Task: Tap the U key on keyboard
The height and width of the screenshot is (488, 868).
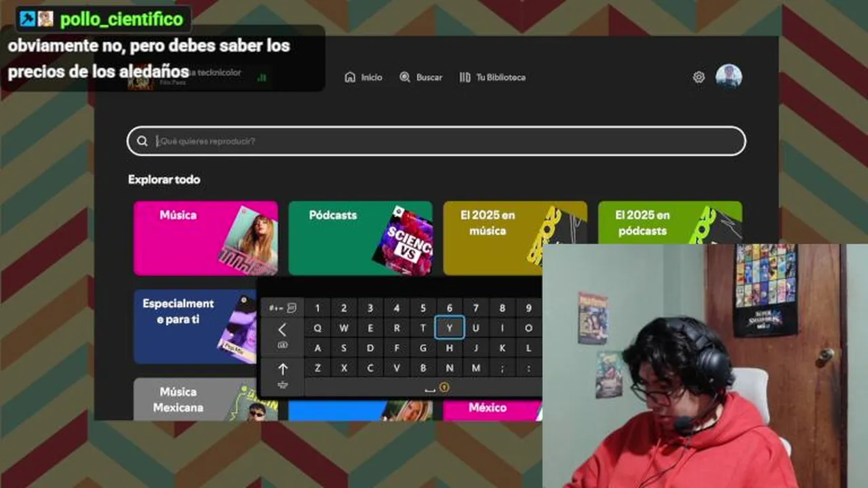Action: [476, 328]
